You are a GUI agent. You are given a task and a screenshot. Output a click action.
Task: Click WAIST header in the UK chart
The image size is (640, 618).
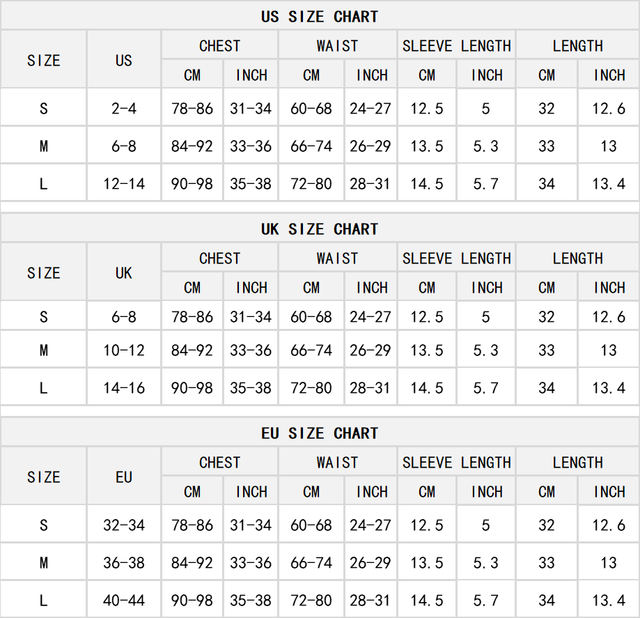point(337,258)
